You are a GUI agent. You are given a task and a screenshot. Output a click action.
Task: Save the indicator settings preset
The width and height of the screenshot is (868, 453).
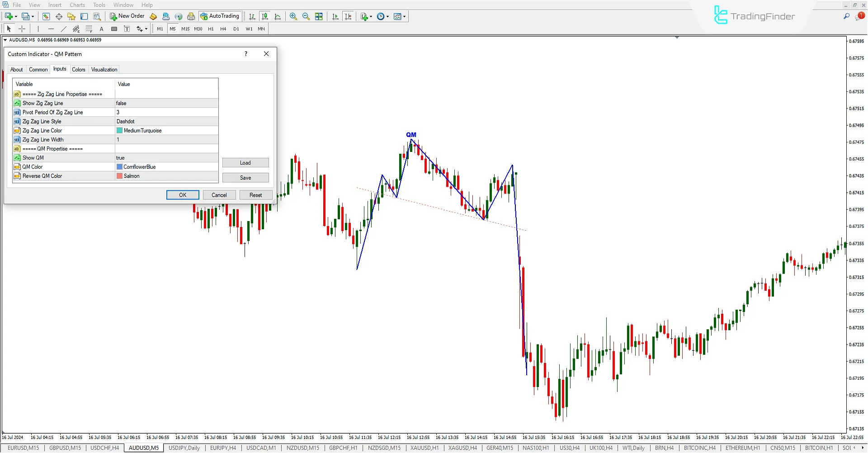click(245, 177)
